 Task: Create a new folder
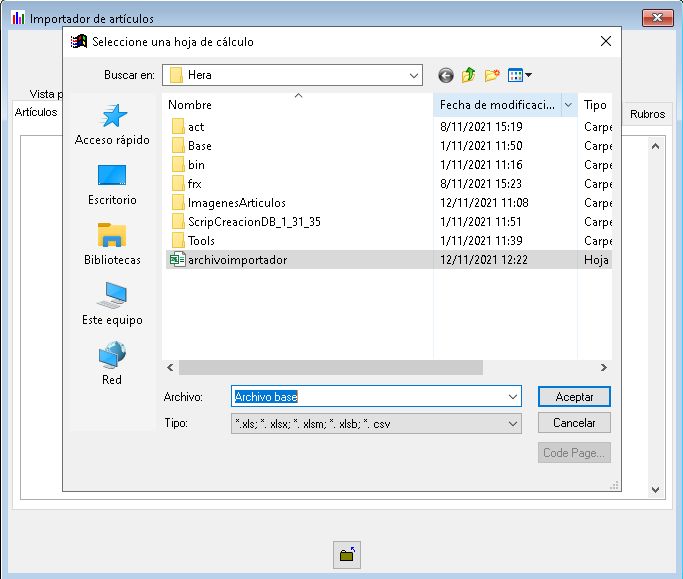pyautogui.click(x=492, y=75)
